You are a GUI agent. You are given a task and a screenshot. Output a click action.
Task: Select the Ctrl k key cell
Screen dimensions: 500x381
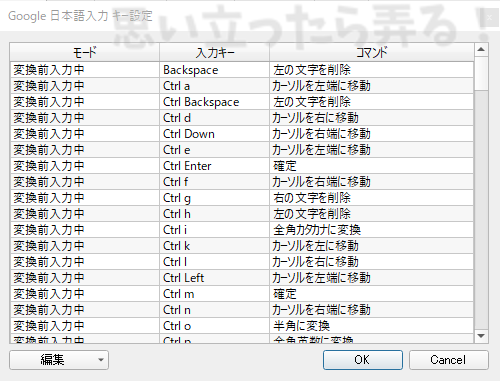click(214, 246)
